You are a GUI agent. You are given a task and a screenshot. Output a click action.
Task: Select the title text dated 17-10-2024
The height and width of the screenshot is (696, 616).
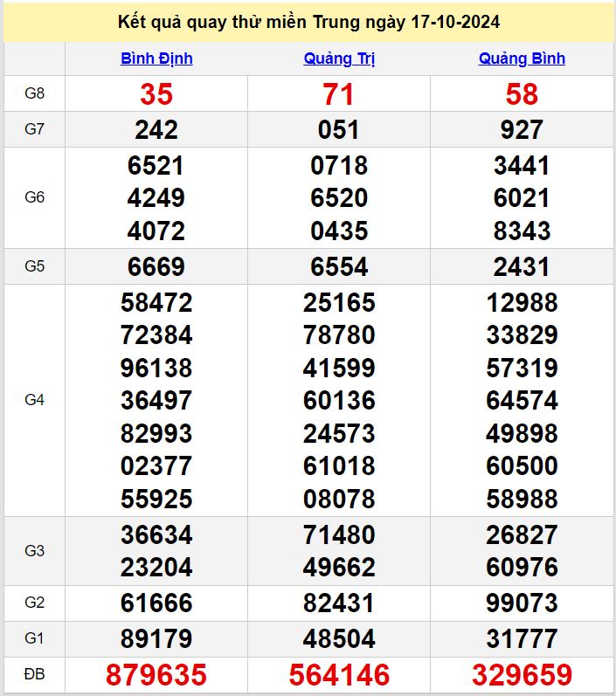(308, 22)
